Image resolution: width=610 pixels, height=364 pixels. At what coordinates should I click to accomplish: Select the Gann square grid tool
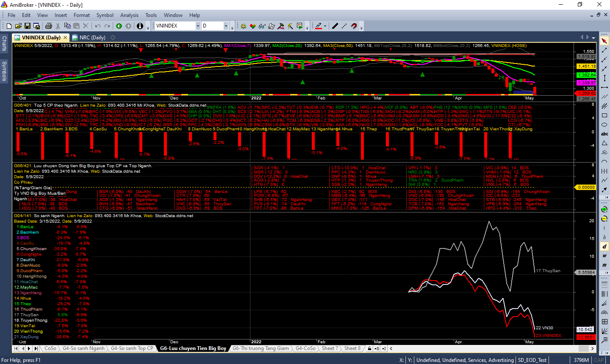click(604, 322)
